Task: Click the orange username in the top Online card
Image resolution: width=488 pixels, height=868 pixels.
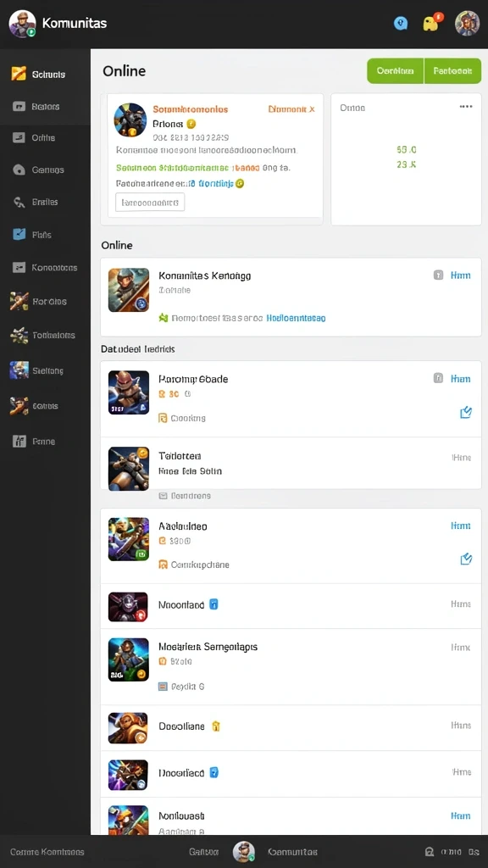Action: tap(191, 109)
